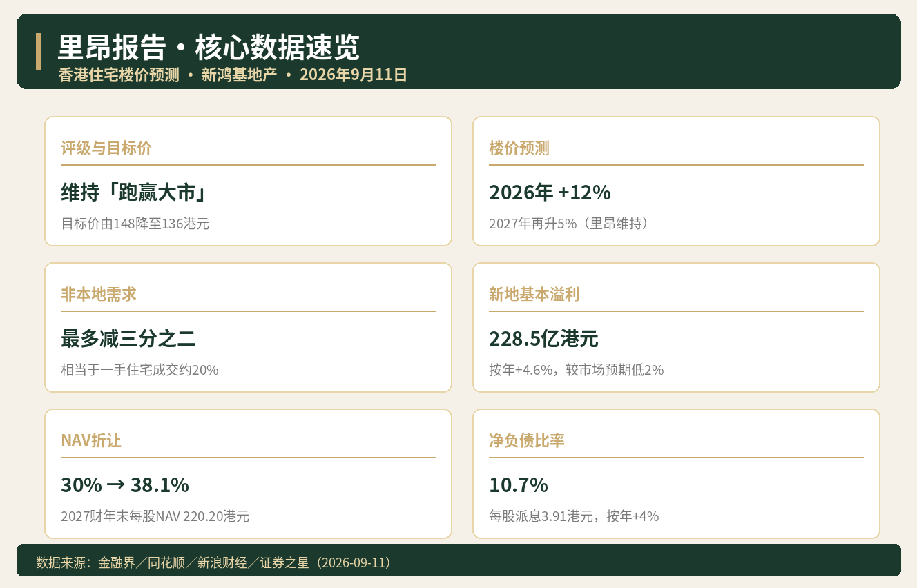This screenshot has height=588, width=917.
Task: Click the NAV折让 card heading
Action: (91, 440)
